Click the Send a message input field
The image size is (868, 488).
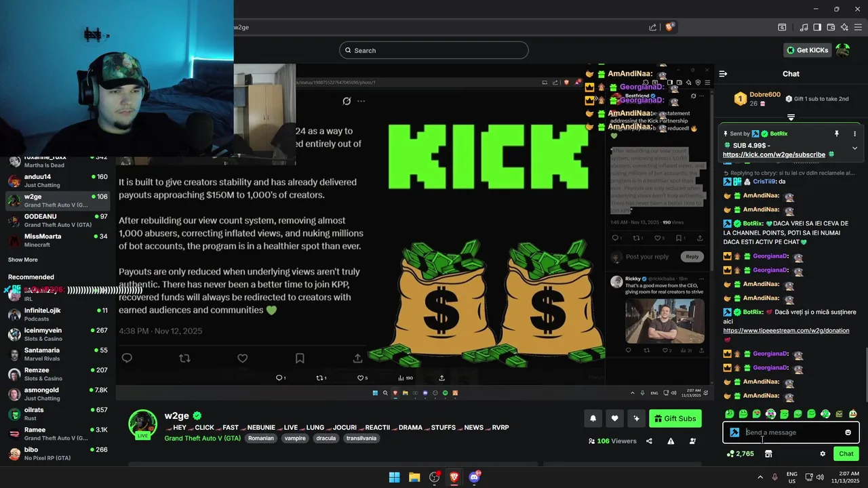791,432
